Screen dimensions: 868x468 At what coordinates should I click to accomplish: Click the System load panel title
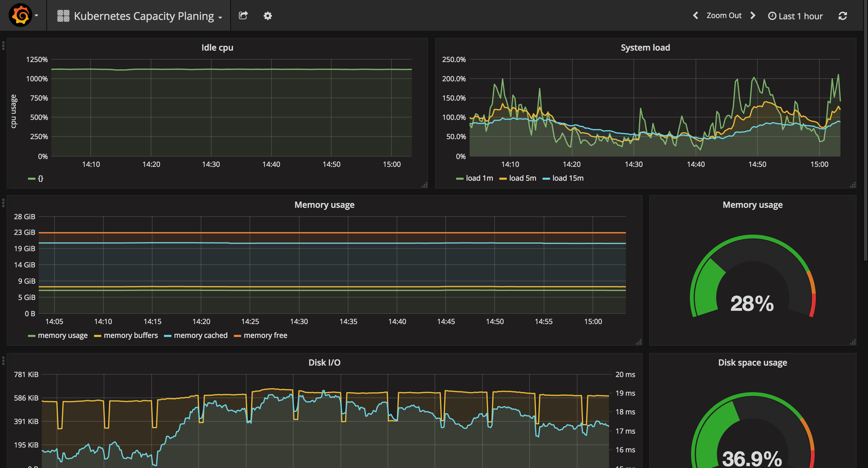[x=645, y=48]
